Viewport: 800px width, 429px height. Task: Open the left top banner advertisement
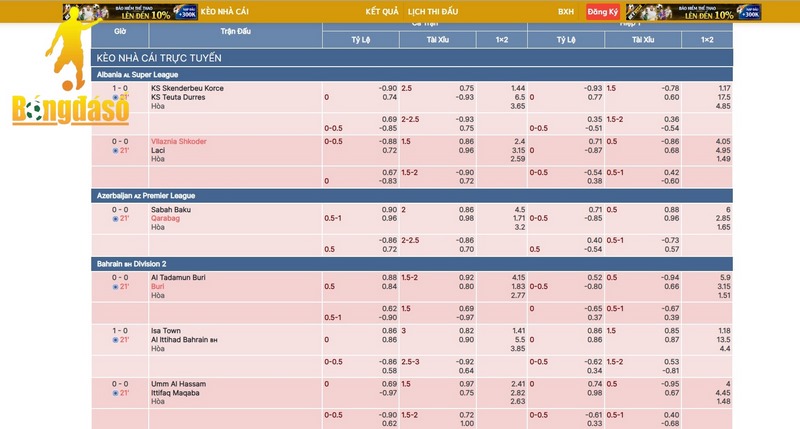pos(130,12)
